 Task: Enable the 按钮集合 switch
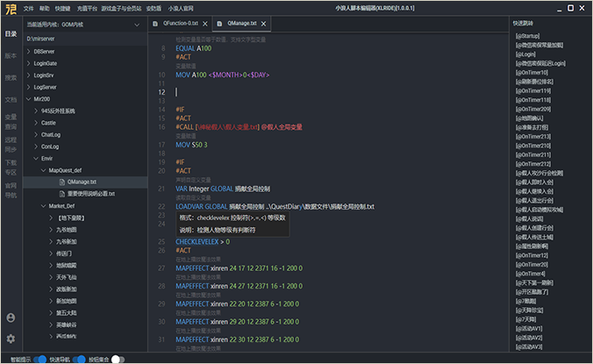pyautogui.click(x=116, y=358)
